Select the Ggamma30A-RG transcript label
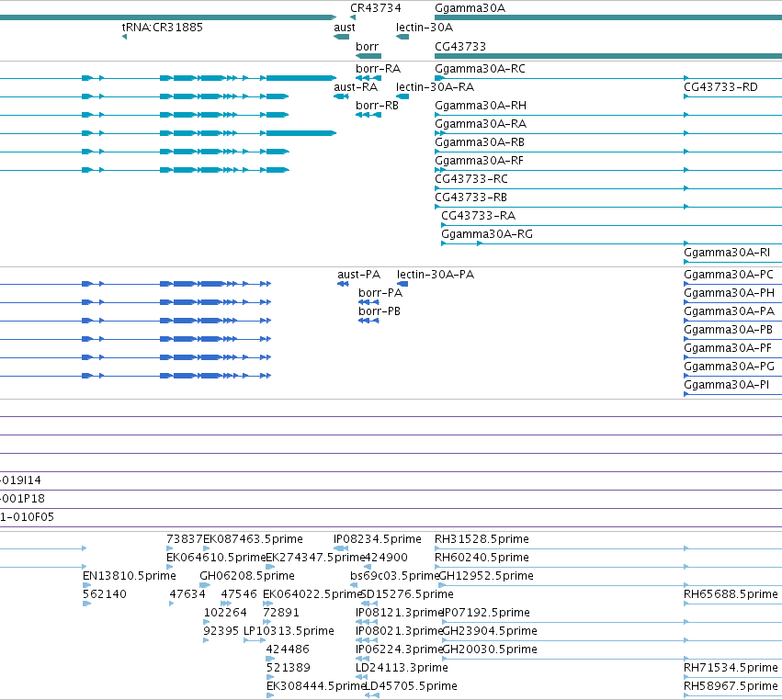This screenshot has height=700, width=782. coord(487,234)
